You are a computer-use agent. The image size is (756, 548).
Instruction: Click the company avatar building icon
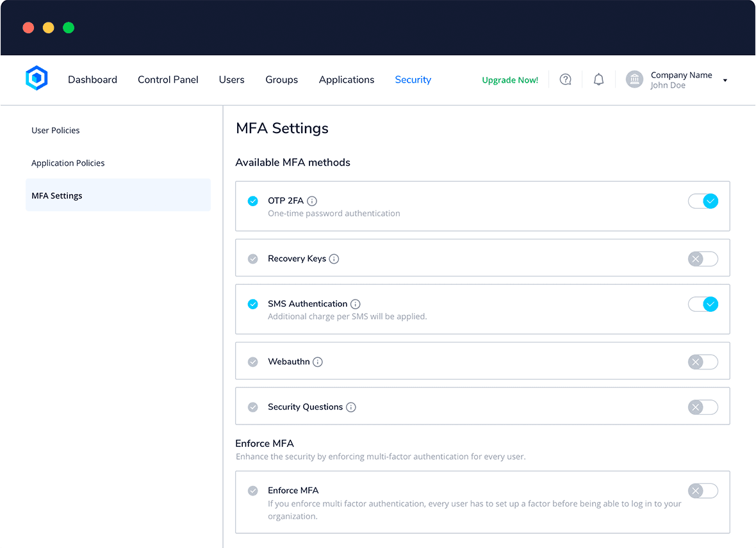click(634, 79)
